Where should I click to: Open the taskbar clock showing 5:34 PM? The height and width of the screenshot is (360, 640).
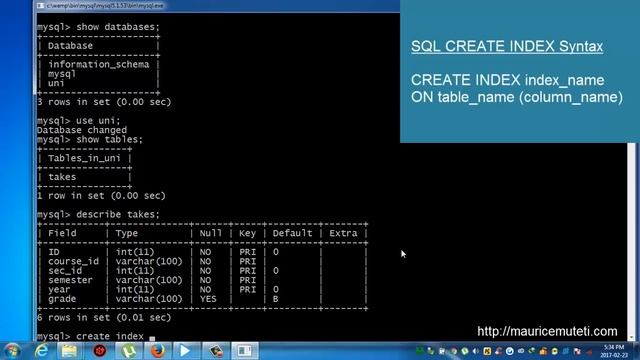point(613,351)
